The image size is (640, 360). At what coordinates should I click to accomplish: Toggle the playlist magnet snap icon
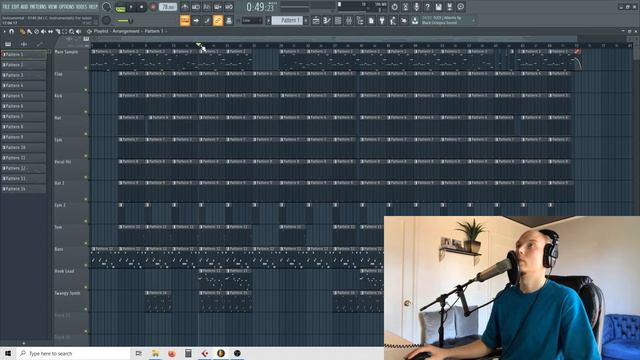[11, 31]
